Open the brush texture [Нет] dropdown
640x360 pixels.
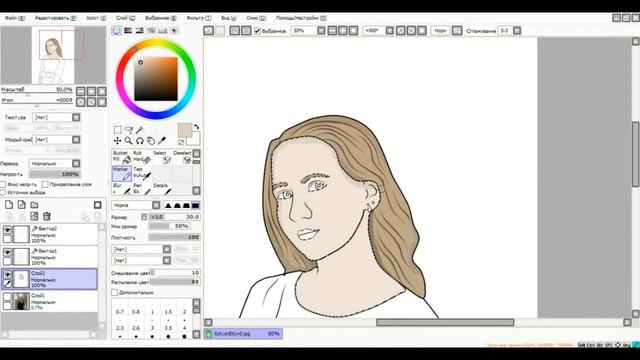tap(141, 260)
